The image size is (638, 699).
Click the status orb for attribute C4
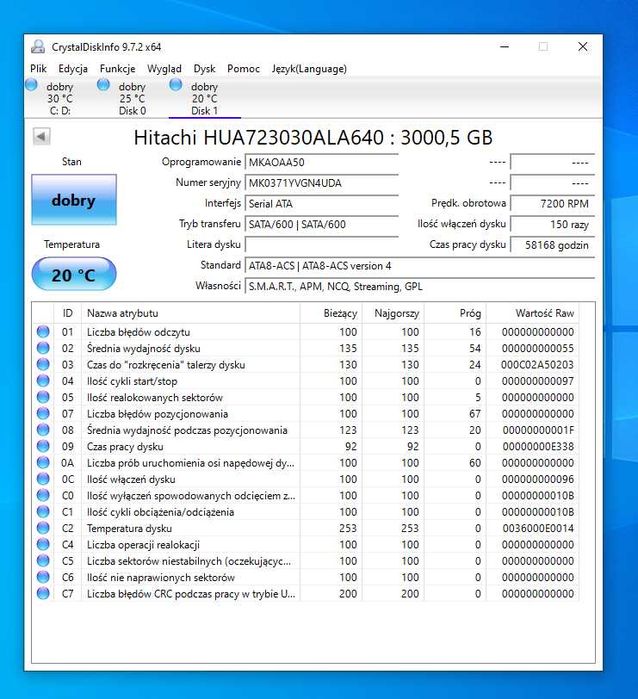pyautogui.click(x=43, y=544)
